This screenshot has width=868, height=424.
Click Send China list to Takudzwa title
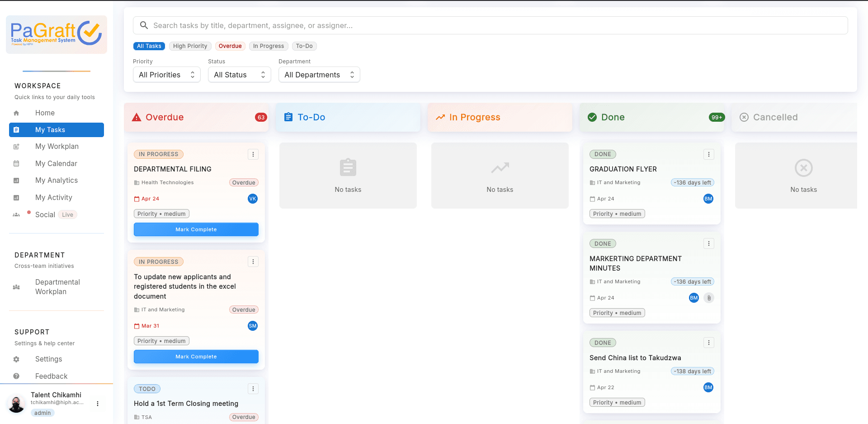635,358
